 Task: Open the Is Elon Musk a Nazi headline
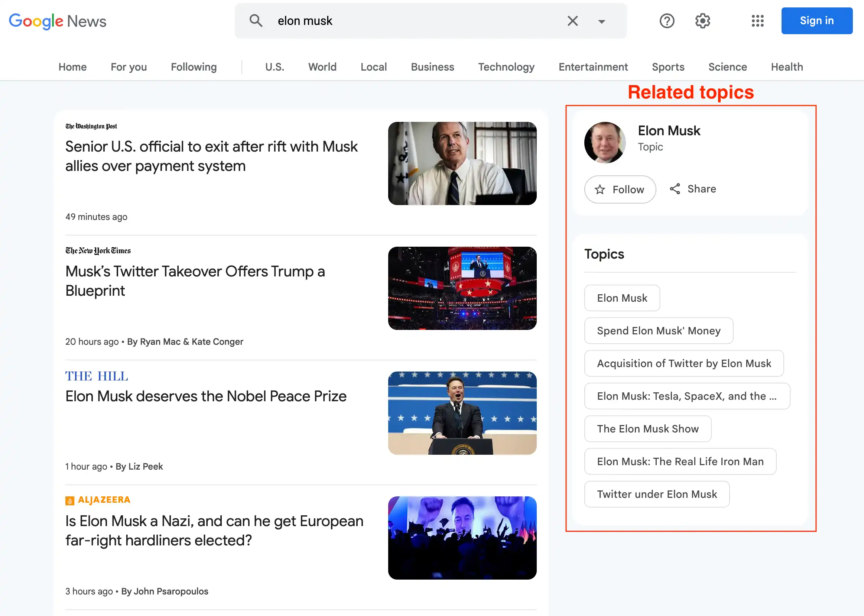click(x=214, y=531)
